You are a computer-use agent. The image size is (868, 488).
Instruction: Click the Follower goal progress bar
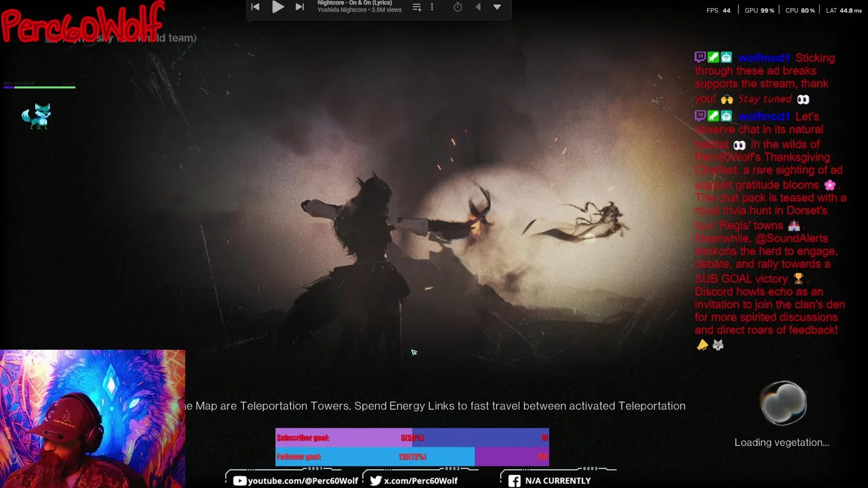pyautogui.click(x=412, y=457)
